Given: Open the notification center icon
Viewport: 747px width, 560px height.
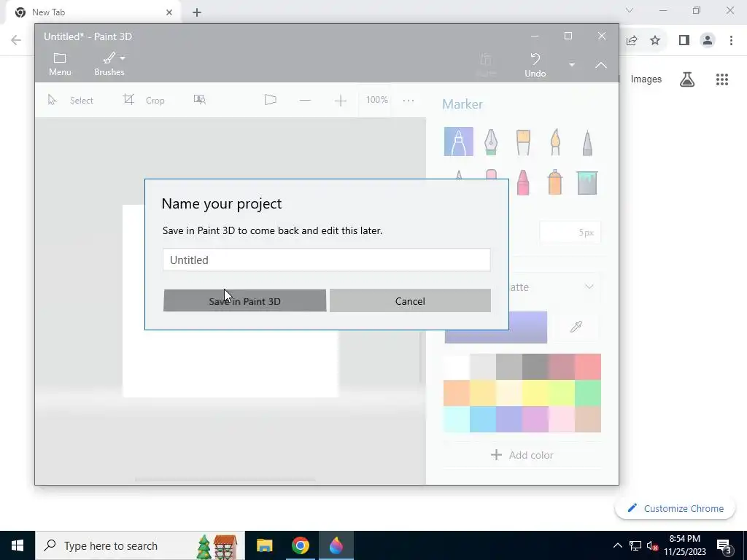Looking at the screenshot, I should [x=724, y=545].
